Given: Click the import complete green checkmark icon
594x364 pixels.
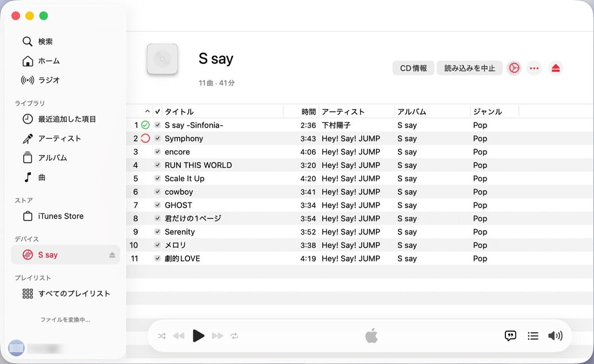Looking at the screenshot, I should coord(145,125).
